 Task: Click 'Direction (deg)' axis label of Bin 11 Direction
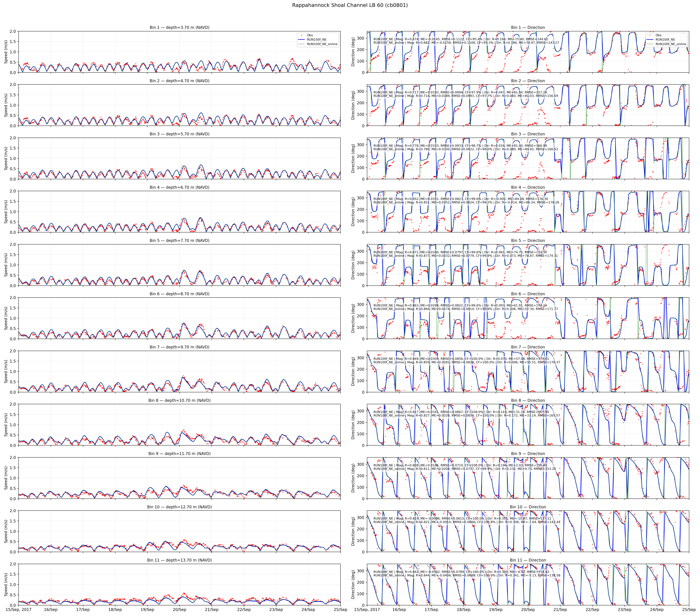[353, 584]
